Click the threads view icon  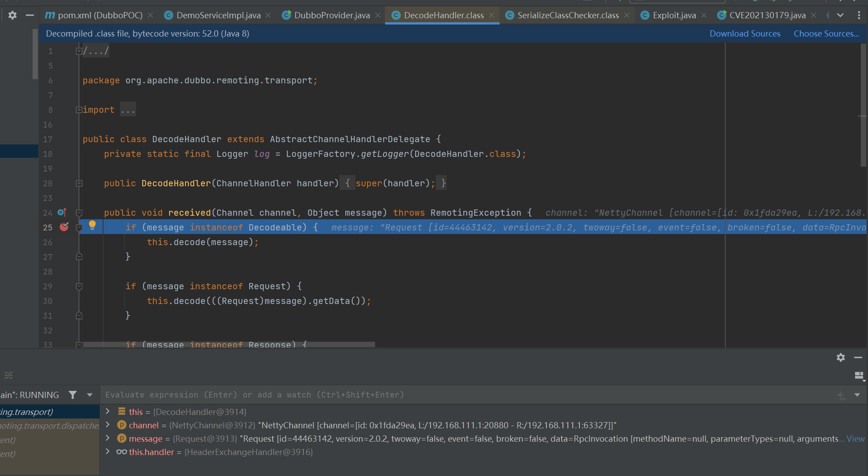[x=8, y=375]
